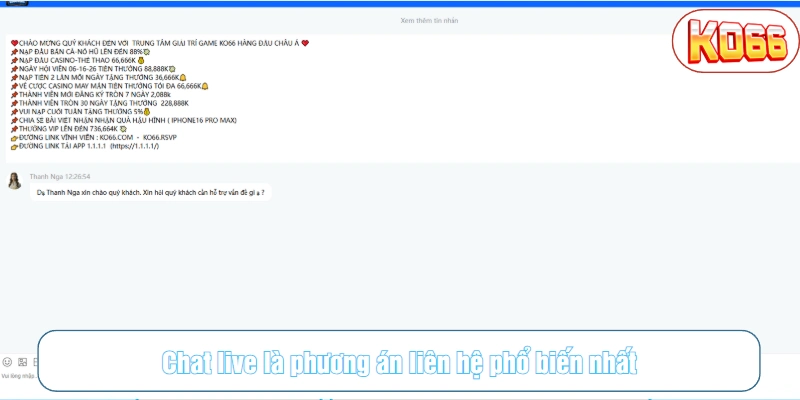
Task: Open the https://1.1.1.1/ app download link
Action: click(135, 146)
